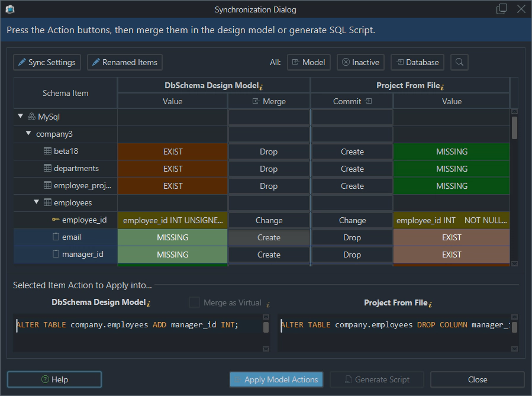Click Create commit action for employee_proj...
Screen dimensions: 532x396
352,186
